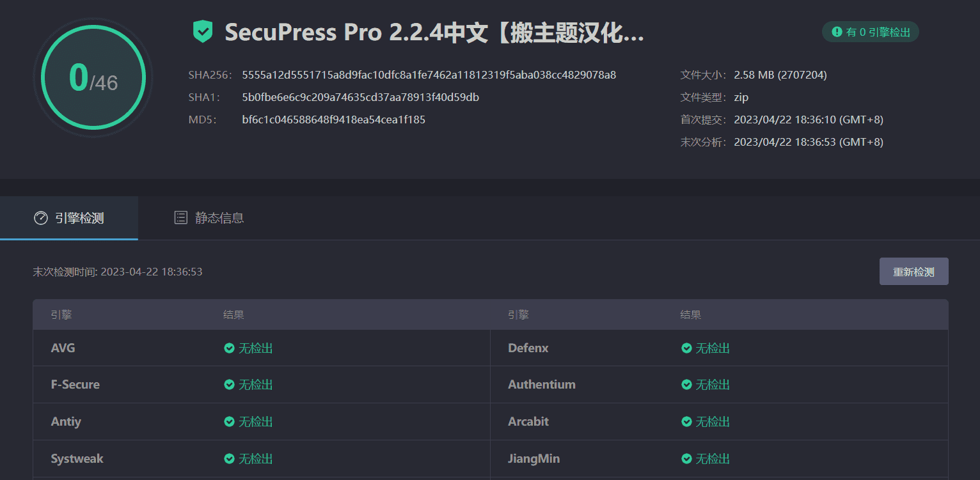Click the file size value 2.58 MB (2707204)
This screenshot has height=480, width=980.
[780, 75]
